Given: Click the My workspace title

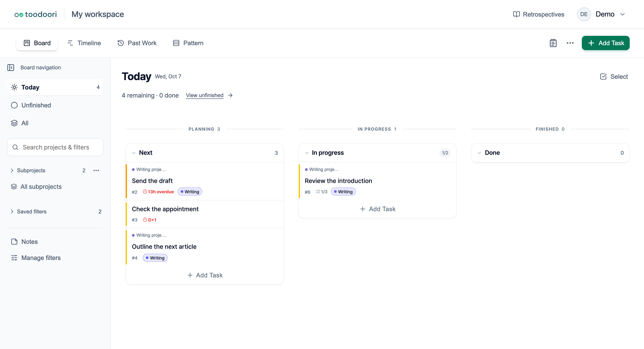Looking at the screenshot, I should point(98,14).
